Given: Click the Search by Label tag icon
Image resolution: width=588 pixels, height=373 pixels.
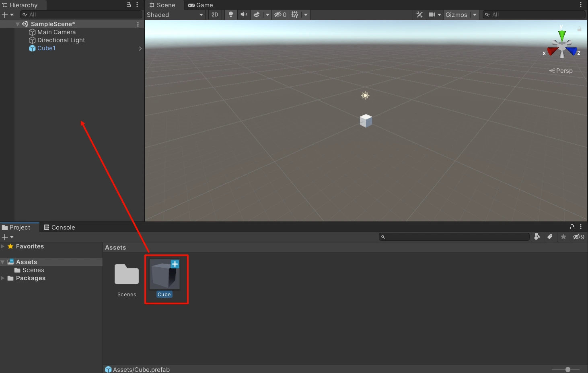Looking at the screenshot, I should (550, 237).
